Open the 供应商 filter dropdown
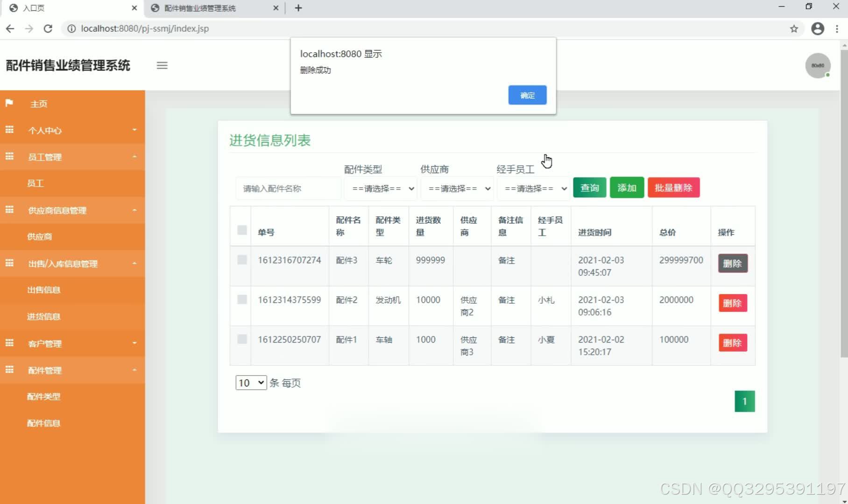Image resolution: width=848 pixels, height=504 pixels. point(457,189)
